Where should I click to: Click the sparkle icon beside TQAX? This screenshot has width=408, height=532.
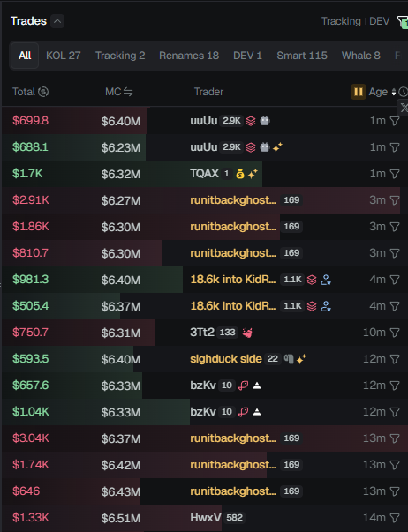coord(253,174)
